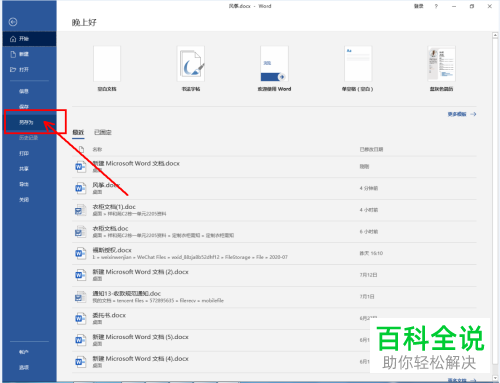Click the Word icon beside 委托书.docx
500x383 pixels.
coord(80,318)
